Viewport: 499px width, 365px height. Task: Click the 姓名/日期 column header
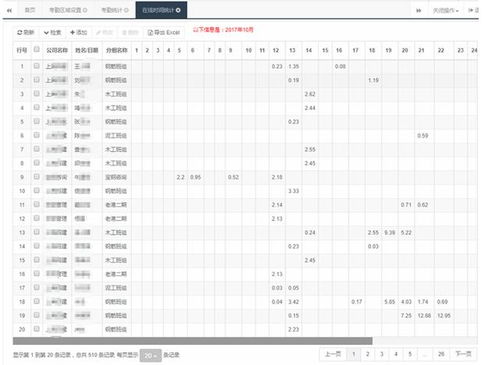(87, 50)
